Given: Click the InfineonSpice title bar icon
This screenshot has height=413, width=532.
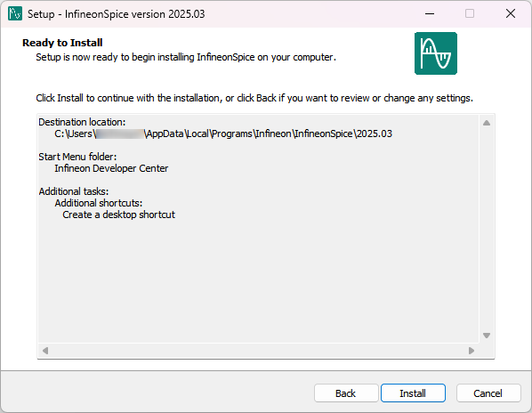Looking at the screenshot, I should (15, 13).
